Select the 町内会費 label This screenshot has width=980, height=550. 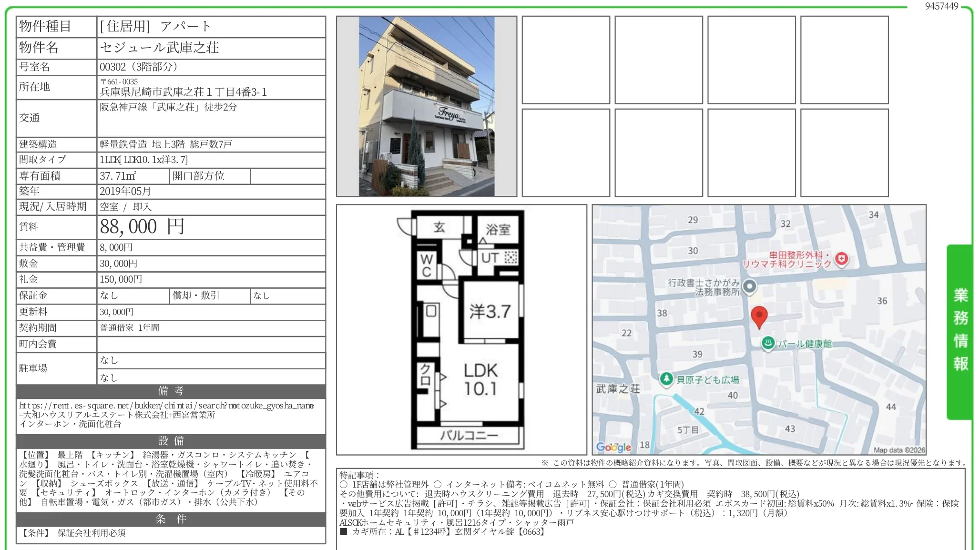(38, 344)
